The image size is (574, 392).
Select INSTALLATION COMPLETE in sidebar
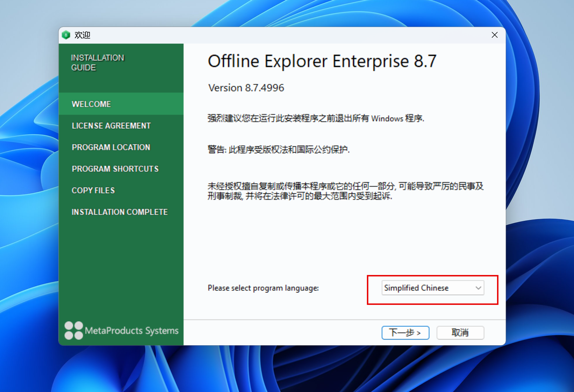coord(120,212)
